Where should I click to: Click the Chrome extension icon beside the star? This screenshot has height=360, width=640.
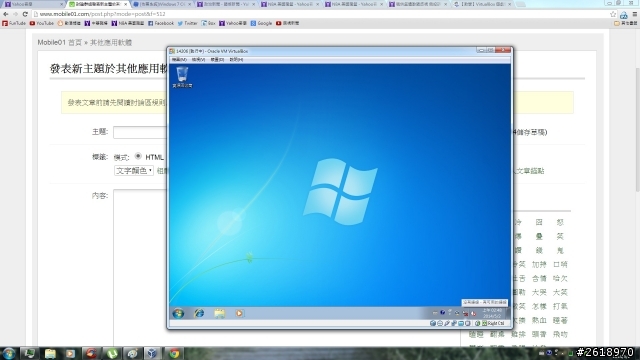[x=624, y=15]
